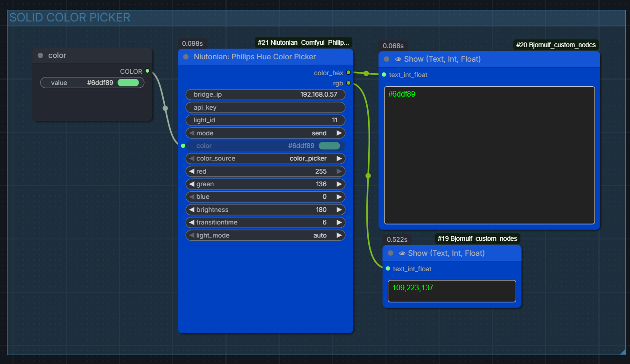
Task: Click the 0.068s execution time label
Action: pyautogui.click(x=393, y=46)
